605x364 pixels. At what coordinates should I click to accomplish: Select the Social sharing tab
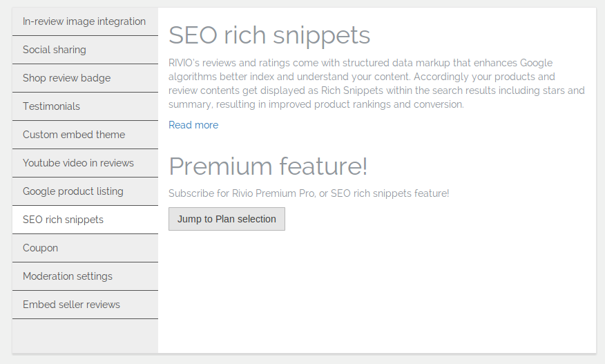point(85,50)
